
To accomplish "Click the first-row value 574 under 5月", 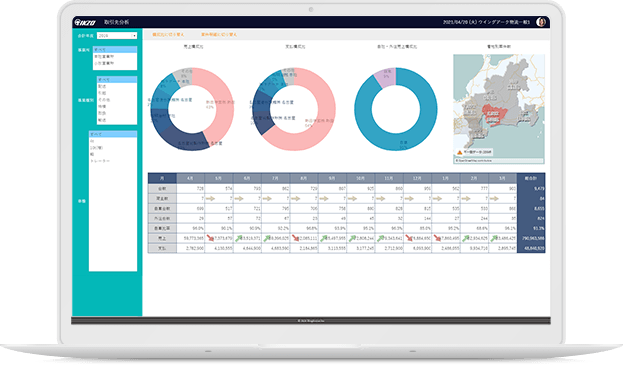I will [x=228, y=189].
